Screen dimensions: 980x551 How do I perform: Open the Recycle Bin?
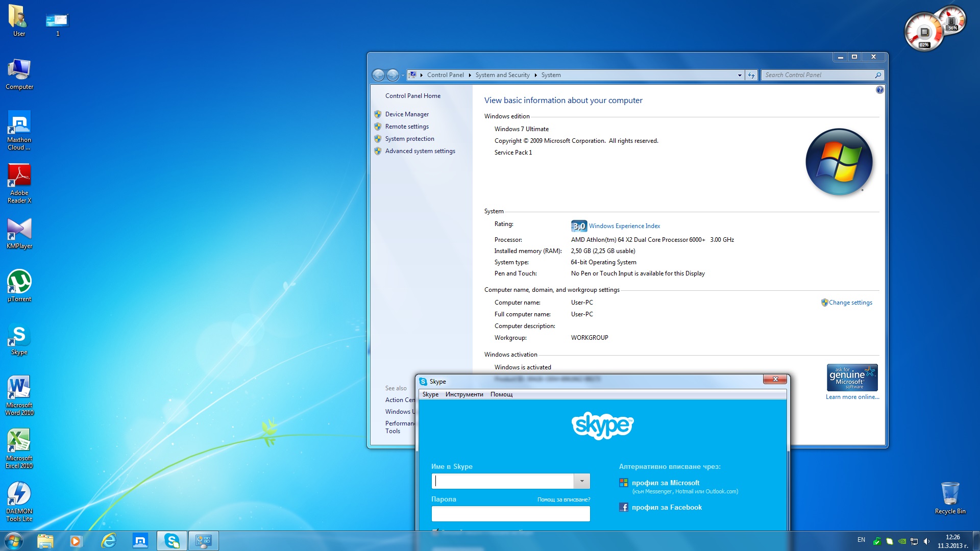(950, 497)
